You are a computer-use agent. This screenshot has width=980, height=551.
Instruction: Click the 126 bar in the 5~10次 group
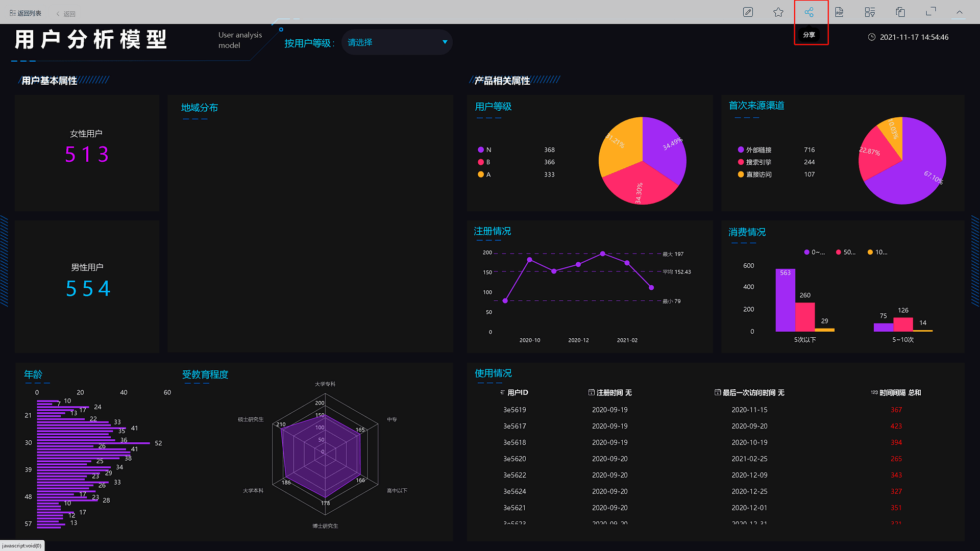click(903, 324)
